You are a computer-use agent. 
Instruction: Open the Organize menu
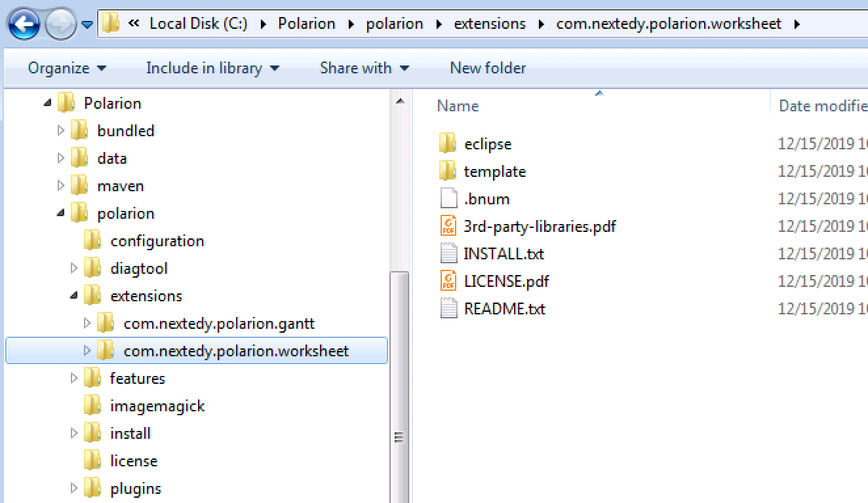pos(67,68)
